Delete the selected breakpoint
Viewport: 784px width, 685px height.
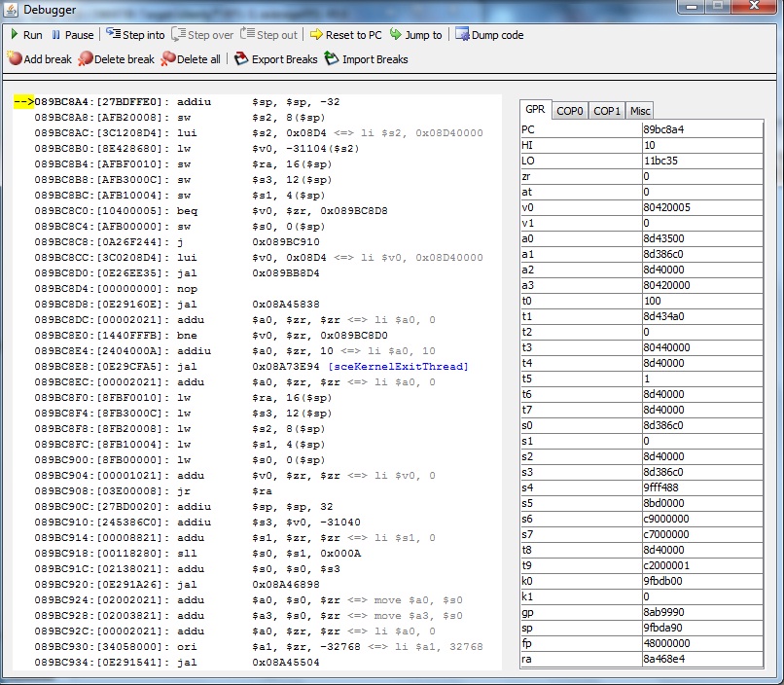pos(116,59)
